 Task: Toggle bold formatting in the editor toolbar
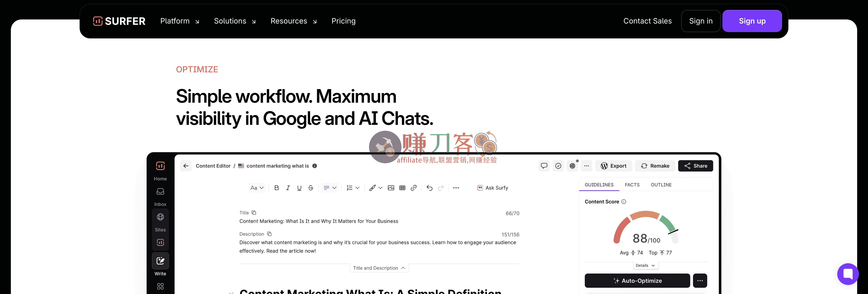277,188
